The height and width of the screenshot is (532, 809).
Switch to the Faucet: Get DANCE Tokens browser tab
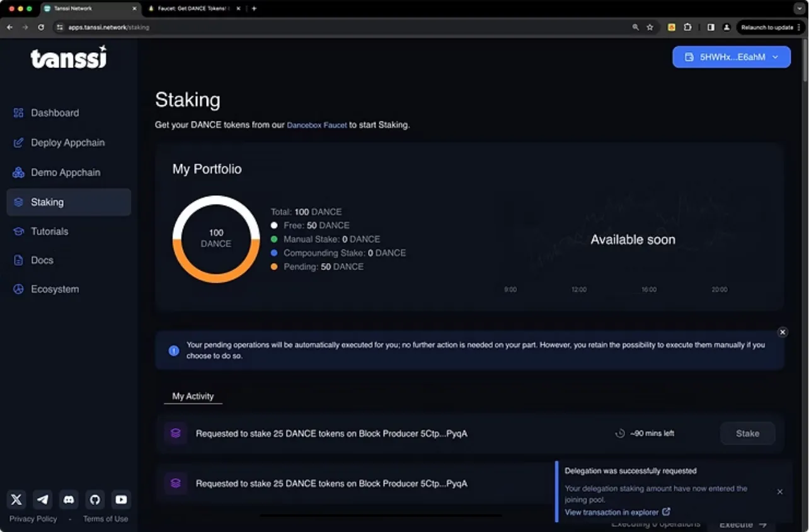[192, 9]
